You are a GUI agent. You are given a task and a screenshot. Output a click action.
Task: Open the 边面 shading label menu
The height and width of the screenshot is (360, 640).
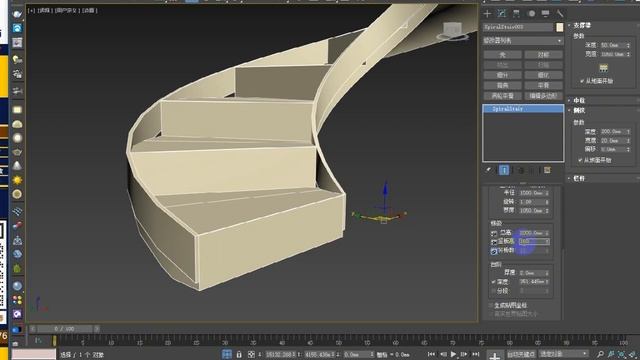coord(89,10)
